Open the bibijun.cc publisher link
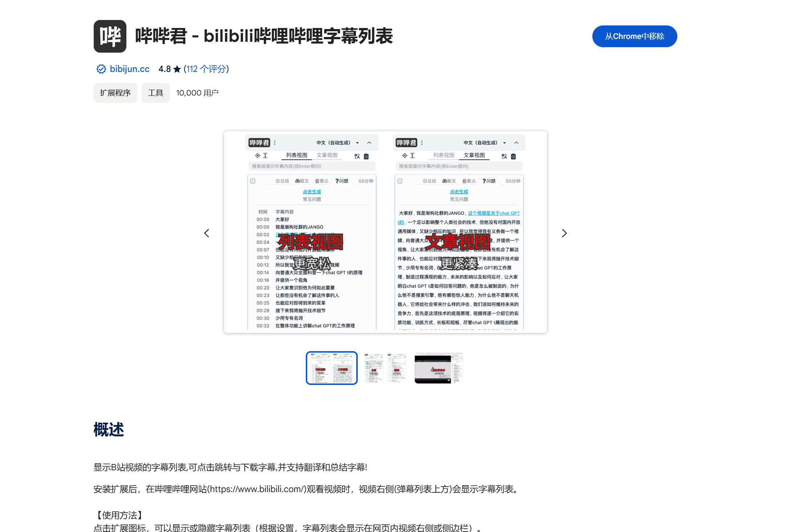Image resolution: width=787 pixels, height=532 pixels. (x=129, y=69)
